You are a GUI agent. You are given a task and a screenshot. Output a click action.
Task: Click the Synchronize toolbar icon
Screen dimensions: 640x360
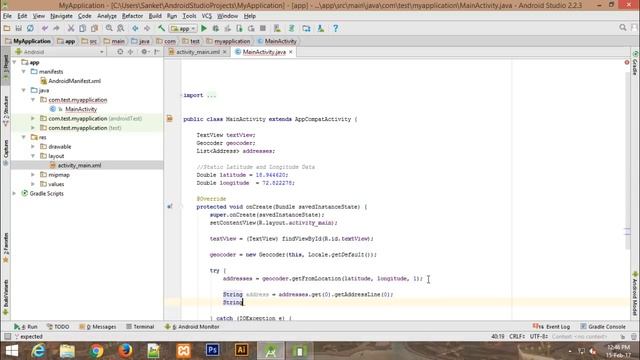[30, 28]
